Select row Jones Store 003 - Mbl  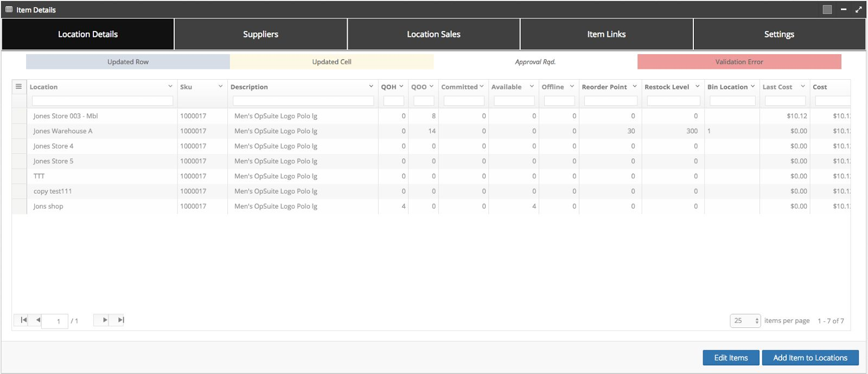431,116
